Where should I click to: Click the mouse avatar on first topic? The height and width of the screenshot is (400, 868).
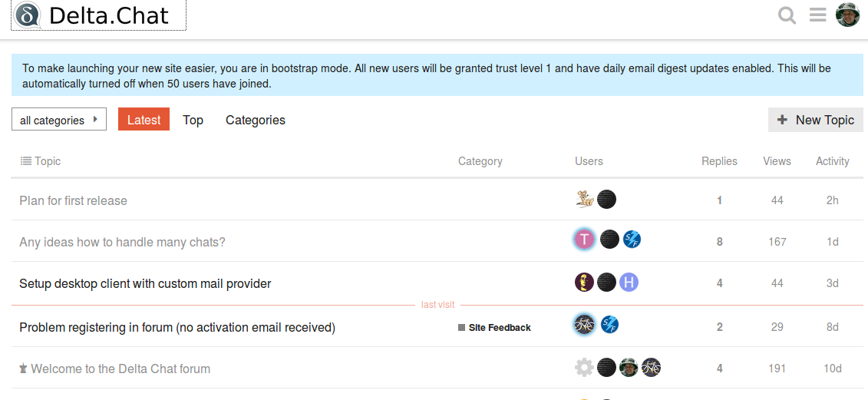pyautogui.click(x=585, y=200)
